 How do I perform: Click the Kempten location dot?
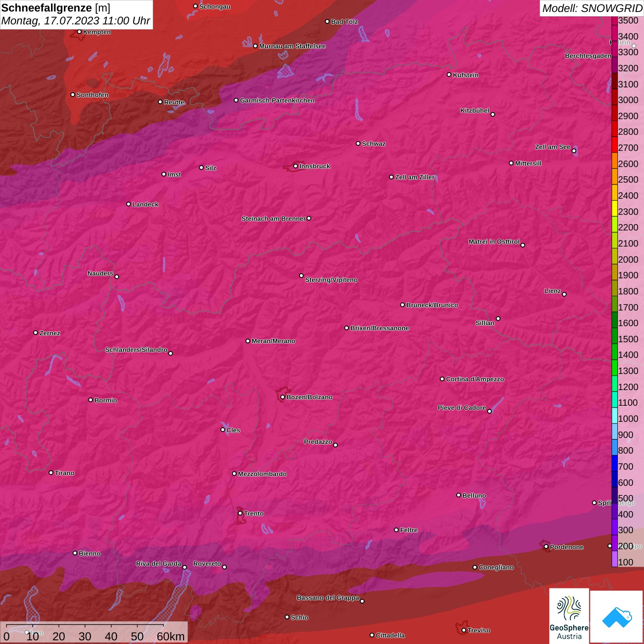pos(79,32)
